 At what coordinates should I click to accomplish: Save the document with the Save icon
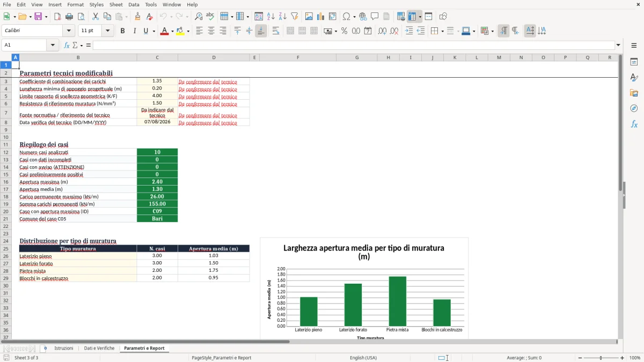pos(38,17)
